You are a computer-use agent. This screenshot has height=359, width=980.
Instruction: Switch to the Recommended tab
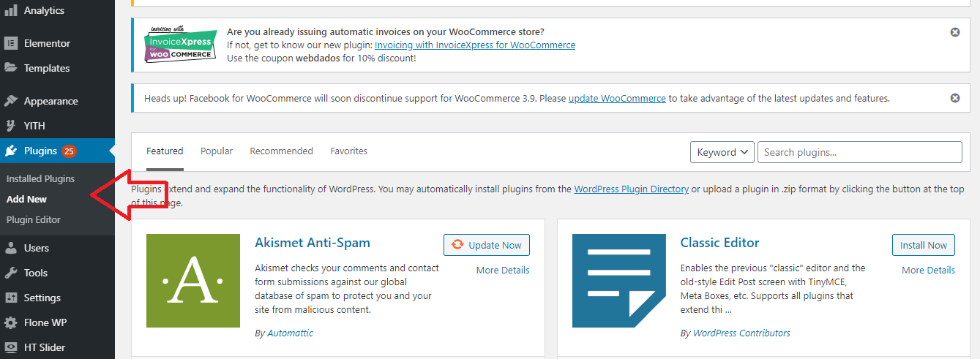pyautogui.click(x=282, y=151)
